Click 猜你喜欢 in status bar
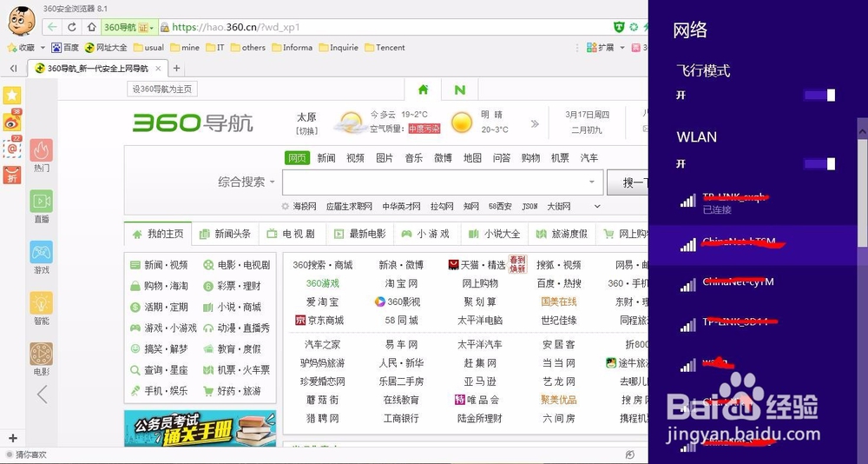This screenshot has width=868, height=464. point(31,454)
